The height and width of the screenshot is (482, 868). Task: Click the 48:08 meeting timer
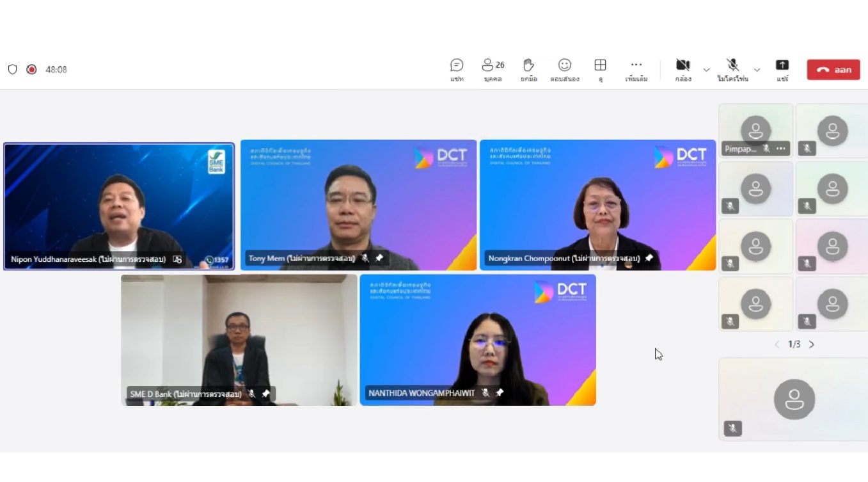point(56,69)
